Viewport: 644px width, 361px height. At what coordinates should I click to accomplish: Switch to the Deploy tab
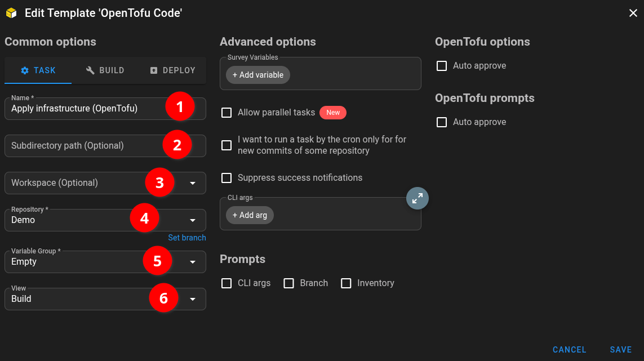coord(172,70)
